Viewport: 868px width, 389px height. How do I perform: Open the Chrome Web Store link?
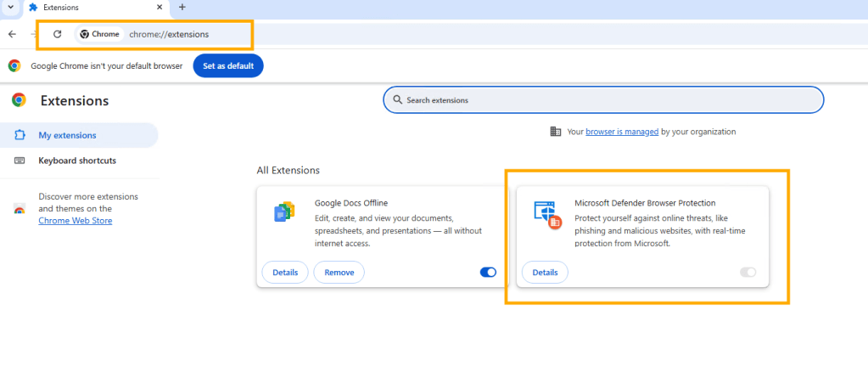[75, 221]
